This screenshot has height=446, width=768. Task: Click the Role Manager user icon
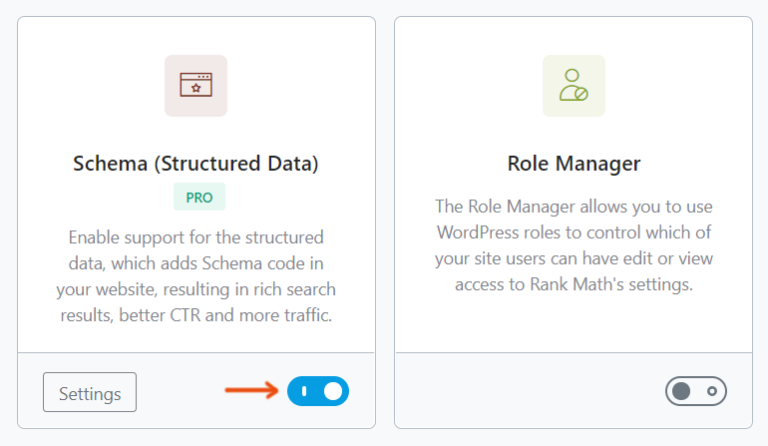click(573, 86)
